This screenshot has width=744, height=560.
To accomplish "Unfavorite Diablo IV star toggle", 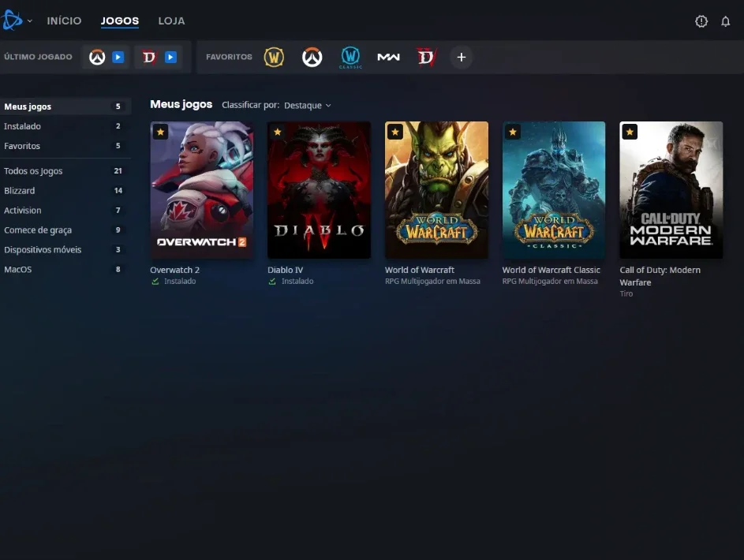I will 278,132.
